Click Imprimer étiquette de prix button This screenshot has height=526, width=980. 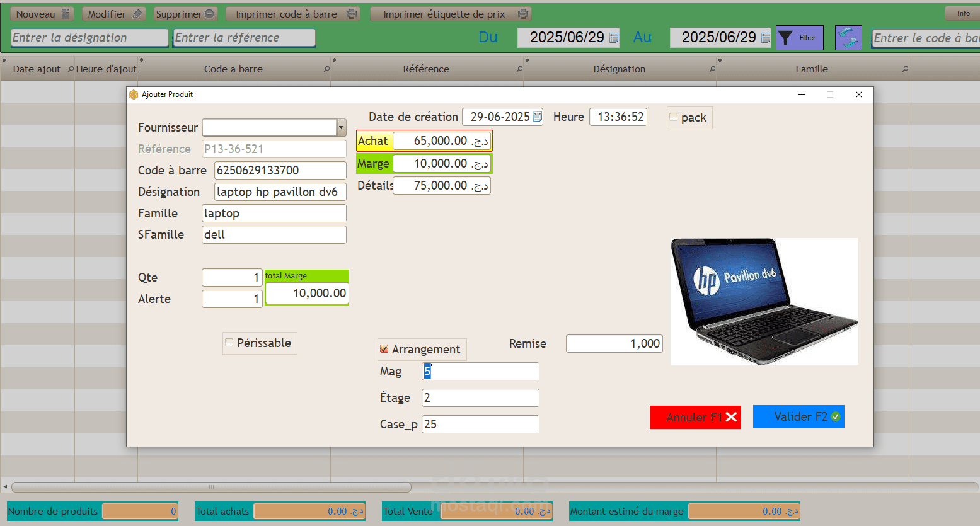tap(451, 14)
